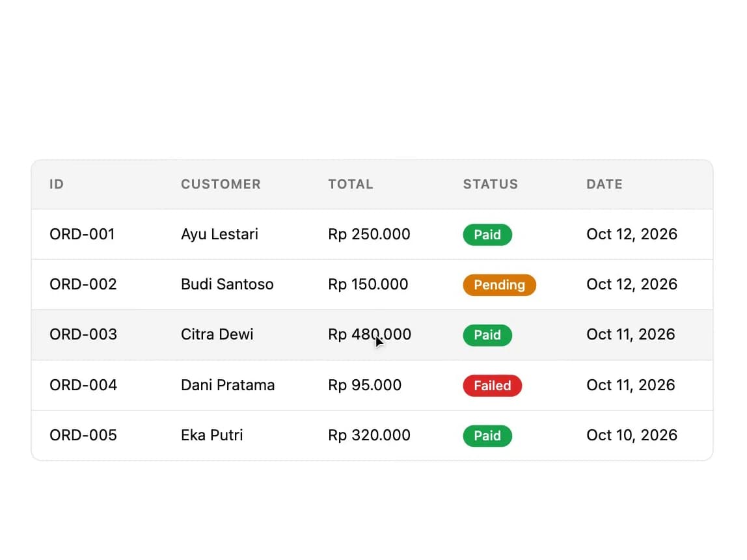
Task: Select the CUSTOMER column header
Action: point(221,184)
